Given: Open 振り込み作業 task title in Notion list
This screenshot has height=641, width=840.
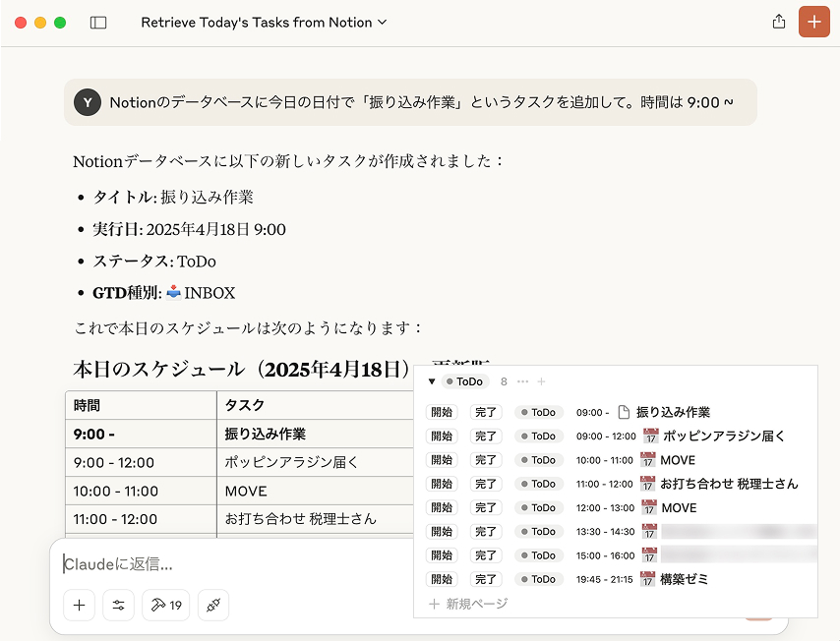Looking at the screenshot, I should click(x=673, y=412).
